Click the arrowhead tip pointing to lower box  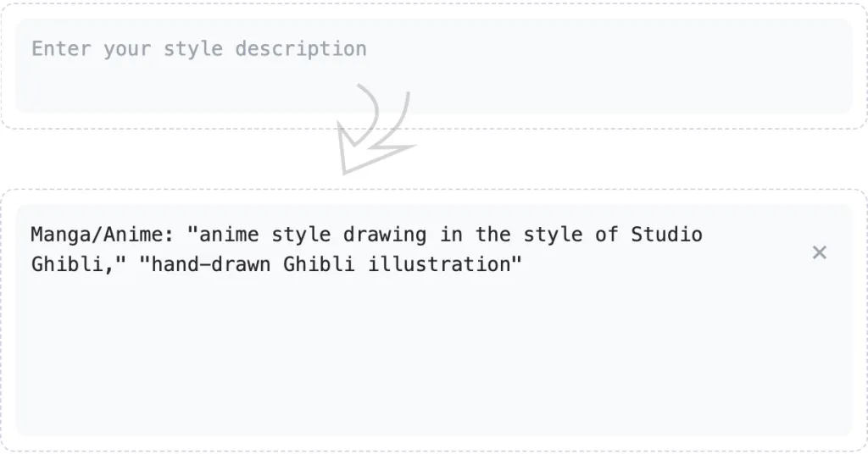pos(346,171)
